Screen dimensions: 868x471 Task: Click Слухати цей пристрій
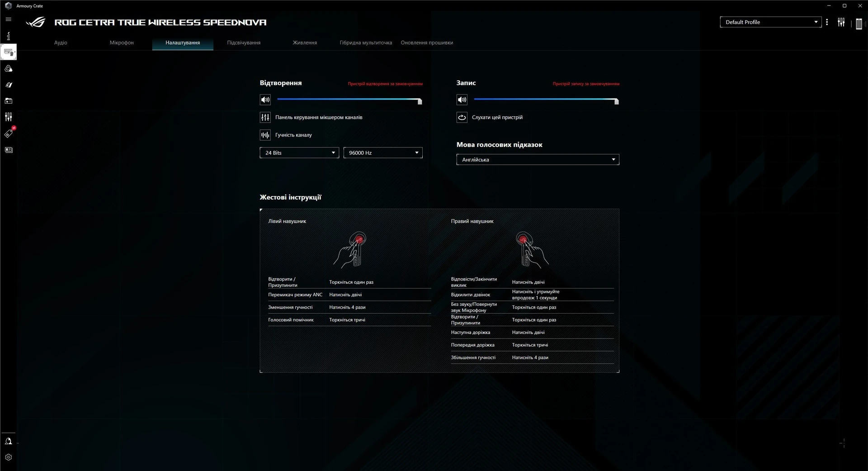point(497,118)
